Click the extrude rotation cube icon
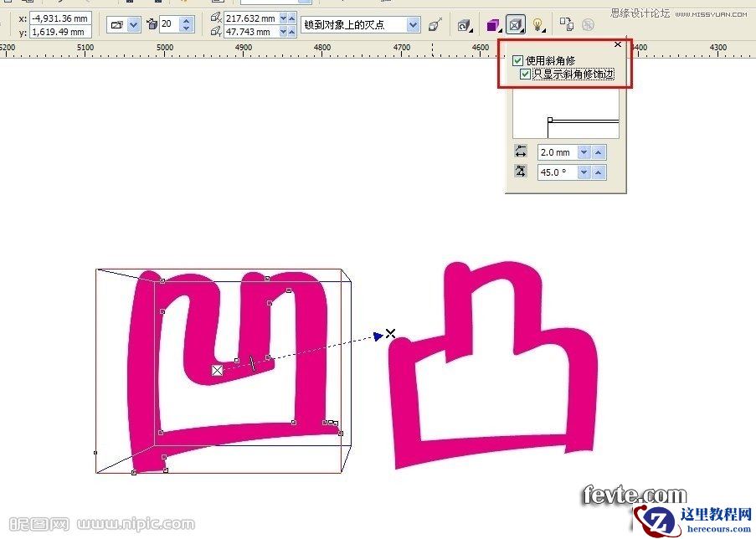This screenshot has width=756, height=539. tap(465, 25)
